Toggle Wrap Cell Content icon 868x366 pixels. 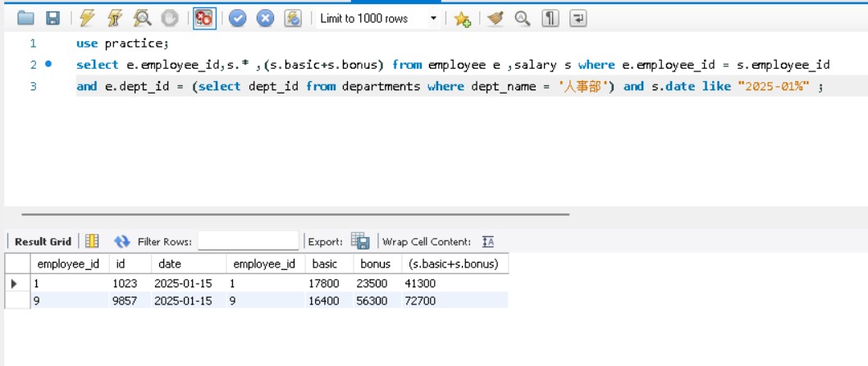tap(487, 241)
